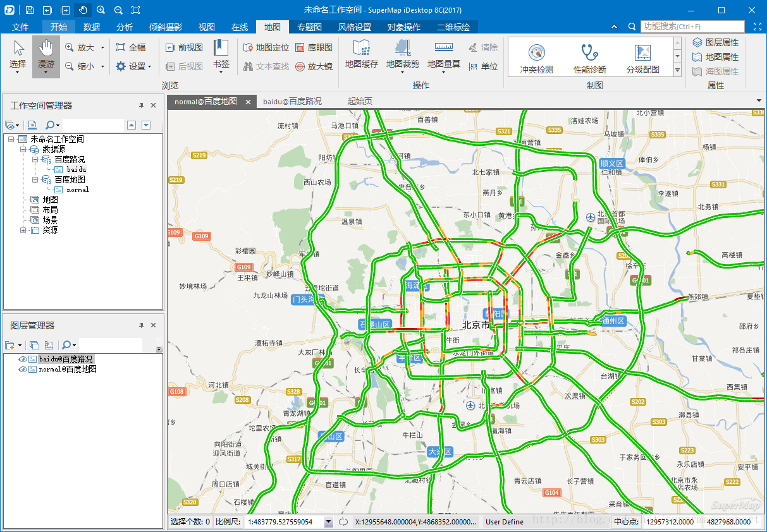Screen dimensions: 767x532
Task: Open 图层属性 layer properties
Action: (x=715, y=42)
